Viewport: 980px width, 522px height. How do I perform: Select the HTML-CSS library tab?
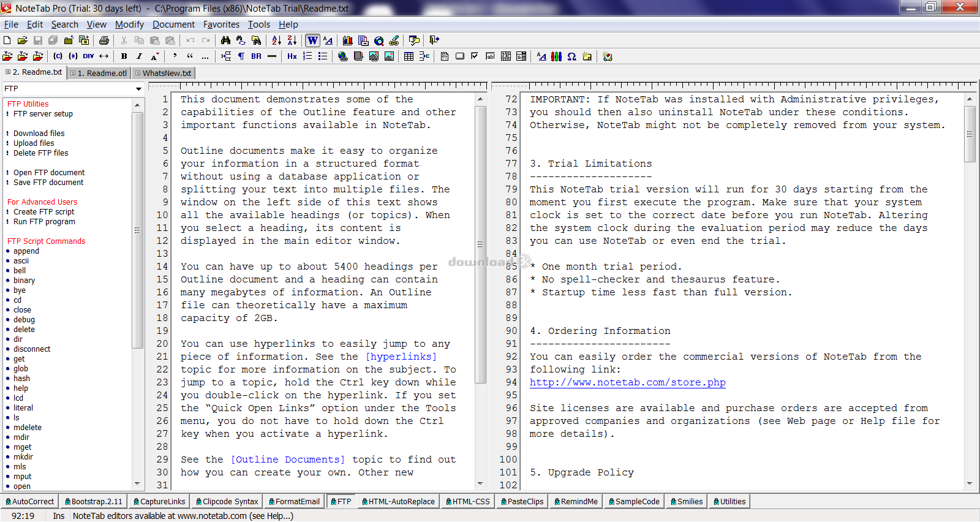[468, 501]
